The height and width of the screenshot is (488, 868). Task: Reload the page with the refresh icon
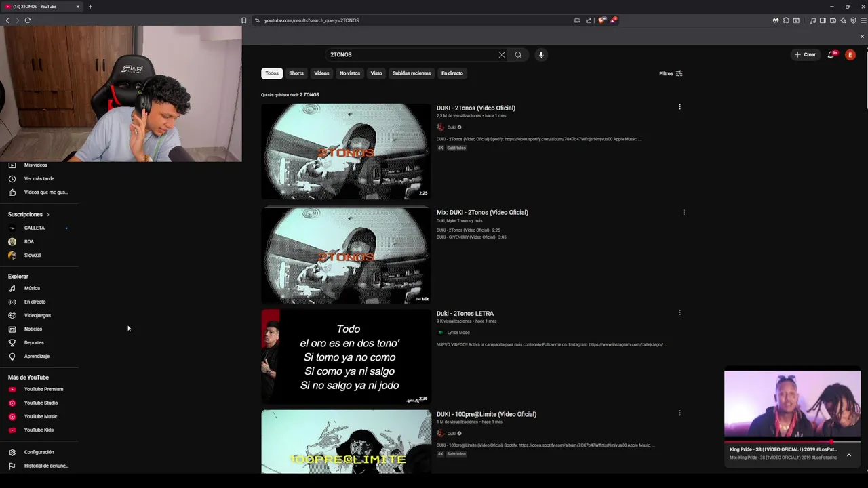[28, 20]
